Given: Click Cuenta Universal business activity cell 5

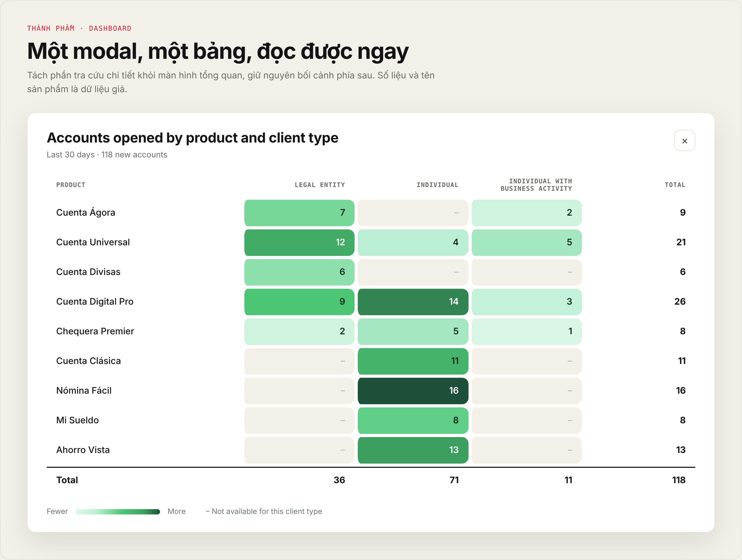Looking at the screenshot, I should tap(527, 242).
